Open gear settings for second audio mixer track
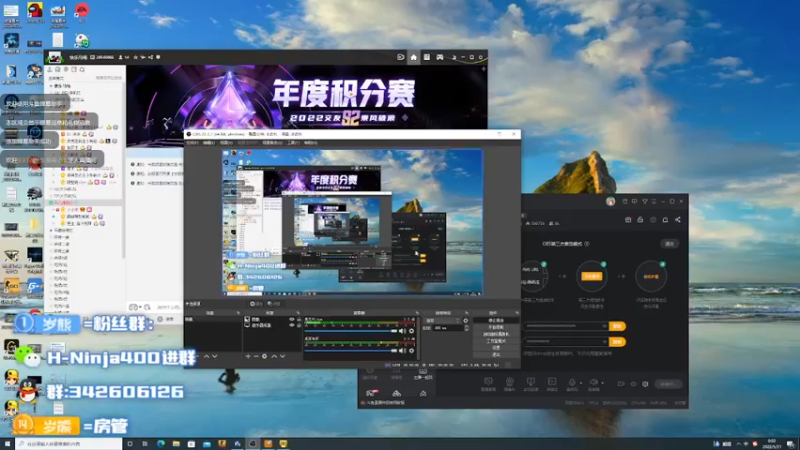800x450 pixels. click(x=411, y=351)
